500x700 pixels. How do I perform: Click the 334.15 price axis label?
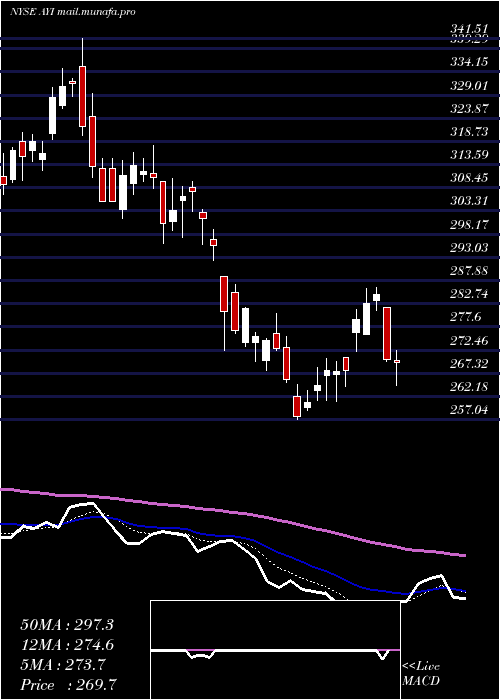[468, 62]
